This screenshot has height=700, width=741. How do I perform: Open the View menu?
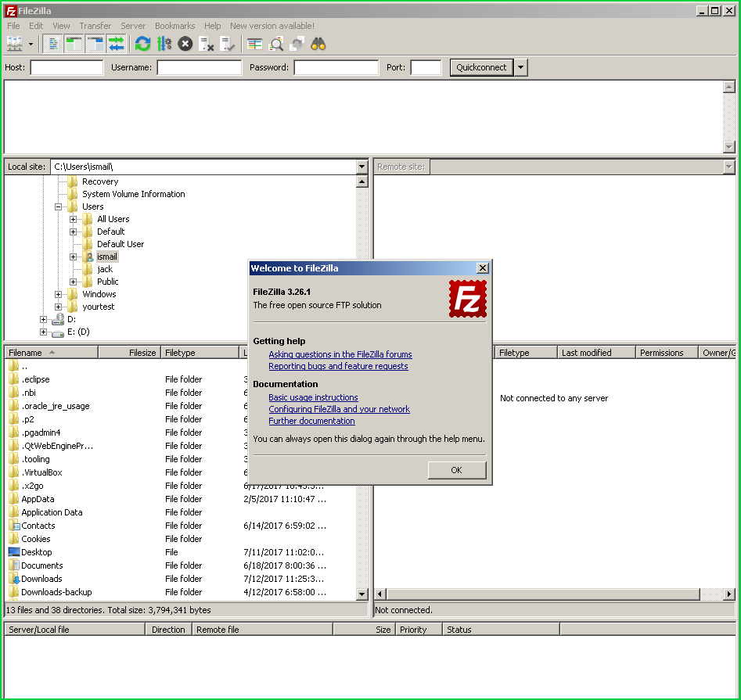tap(62, 26)
